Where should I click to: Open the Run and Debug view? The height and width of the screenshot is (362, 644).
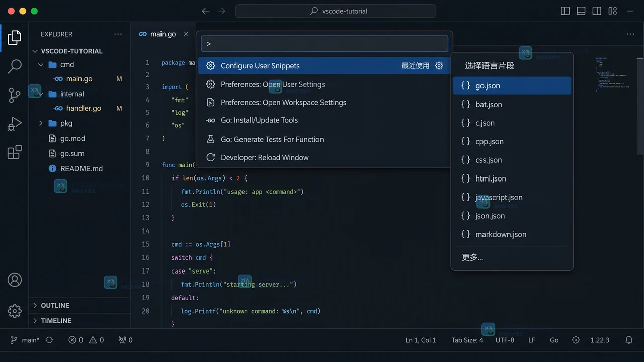pos(15,124)
